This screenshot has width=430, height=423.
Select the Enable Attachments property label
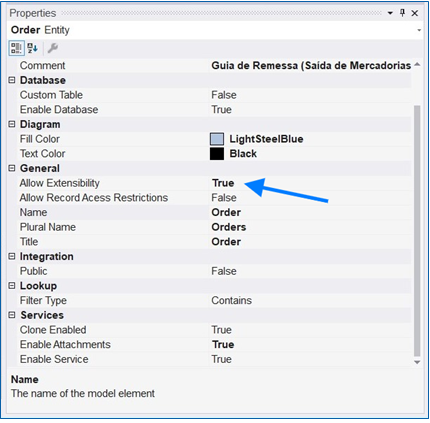pos(65,344)
